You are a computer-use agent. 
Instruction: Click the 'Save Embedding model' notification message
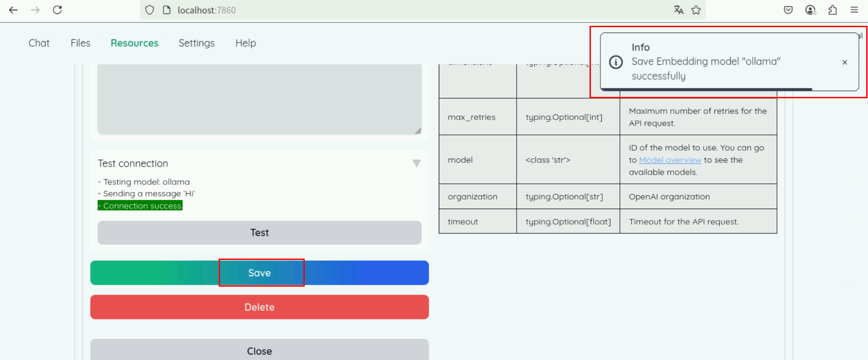tap(706, 68)
